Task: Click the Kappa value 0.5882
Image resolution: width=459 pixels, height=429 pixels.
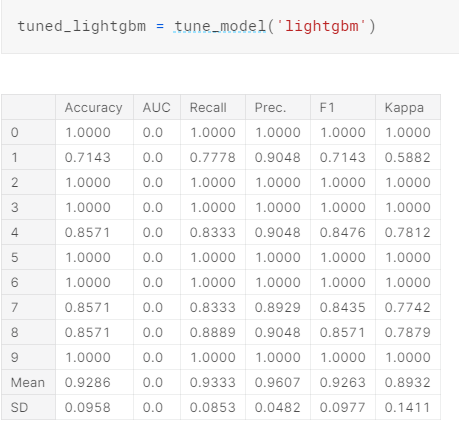Action: [x=408, y=157]
